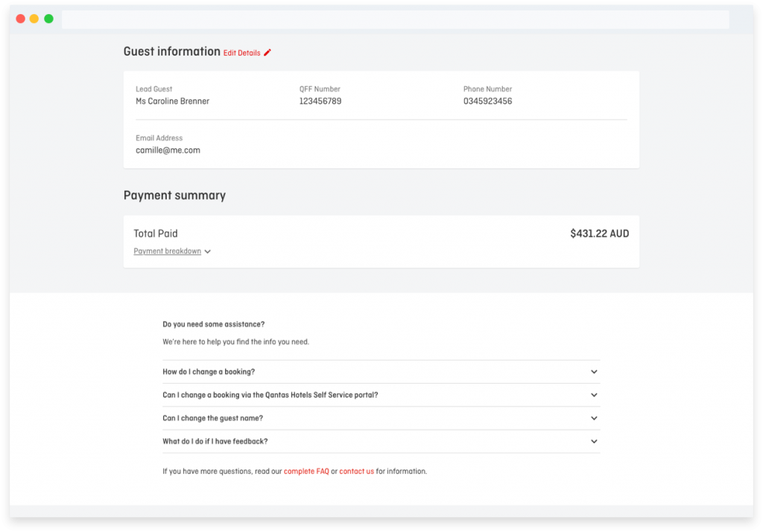Click the red close window button

(20, 19)
